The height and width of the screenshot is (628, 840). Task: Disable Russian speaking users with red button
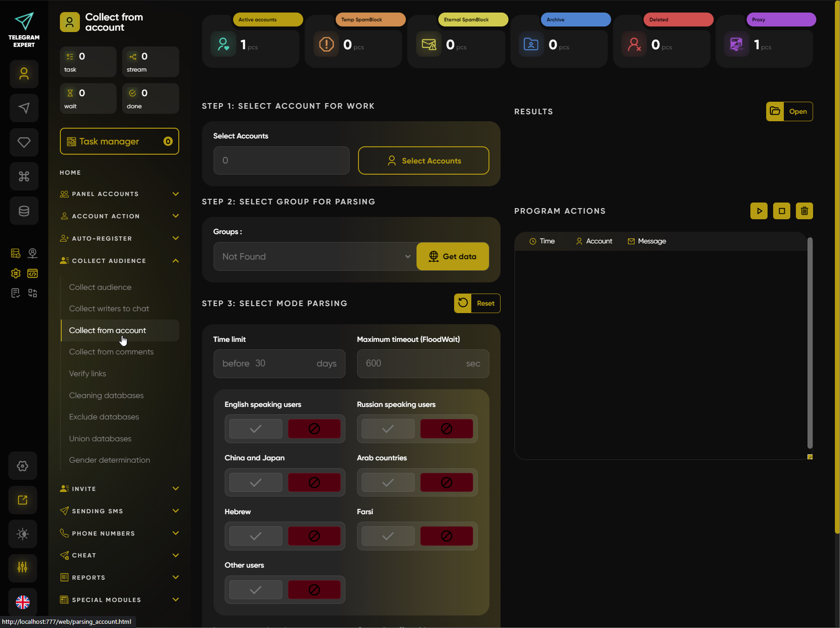coord(446,429)
